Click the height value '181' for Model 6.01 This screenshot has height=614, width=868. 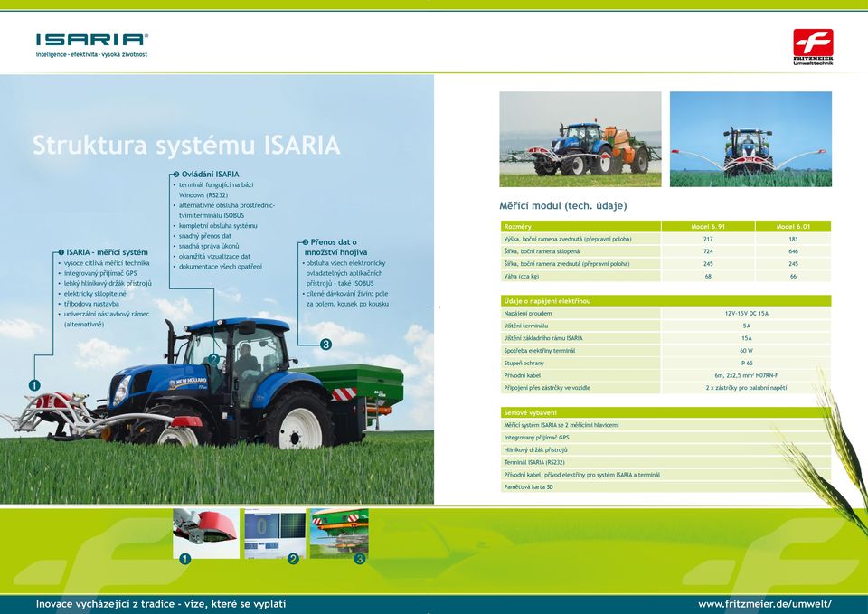tap(793, 239)
